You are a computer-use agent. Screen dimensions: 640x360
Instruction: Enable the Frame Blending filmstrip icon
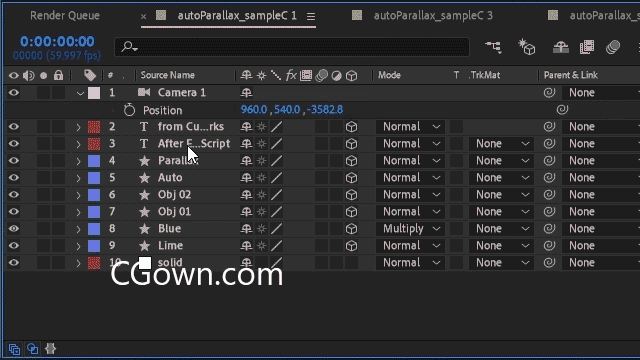click(587, 47)
